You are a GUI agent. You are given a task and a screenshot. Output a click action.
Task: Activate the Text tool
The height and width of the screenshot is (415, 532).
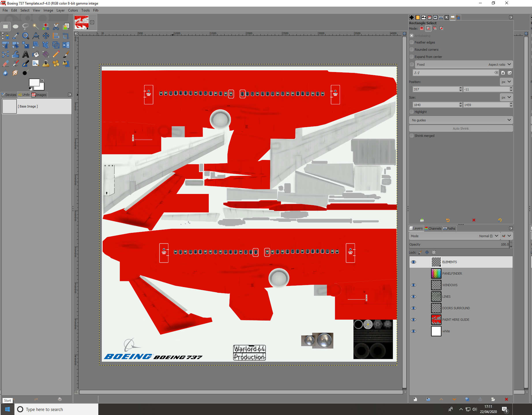pos(26,54)
